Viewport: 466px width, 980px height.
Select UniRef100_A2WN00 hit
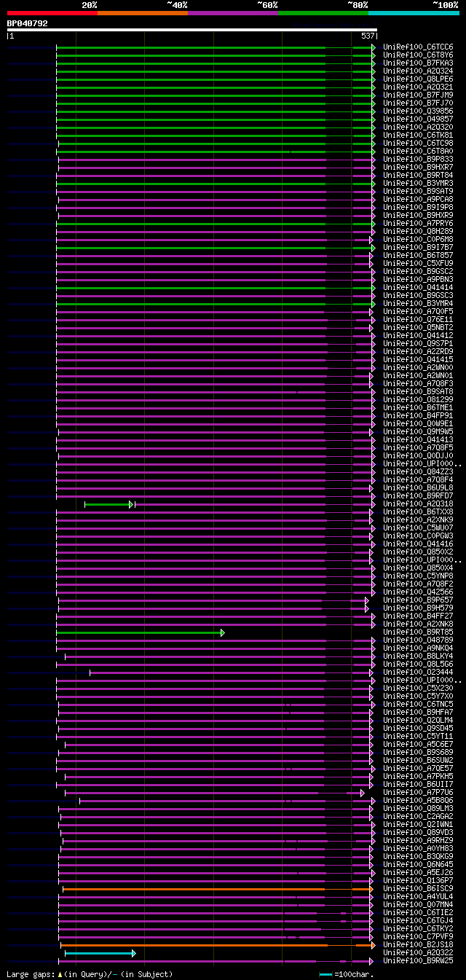[418, 368]
